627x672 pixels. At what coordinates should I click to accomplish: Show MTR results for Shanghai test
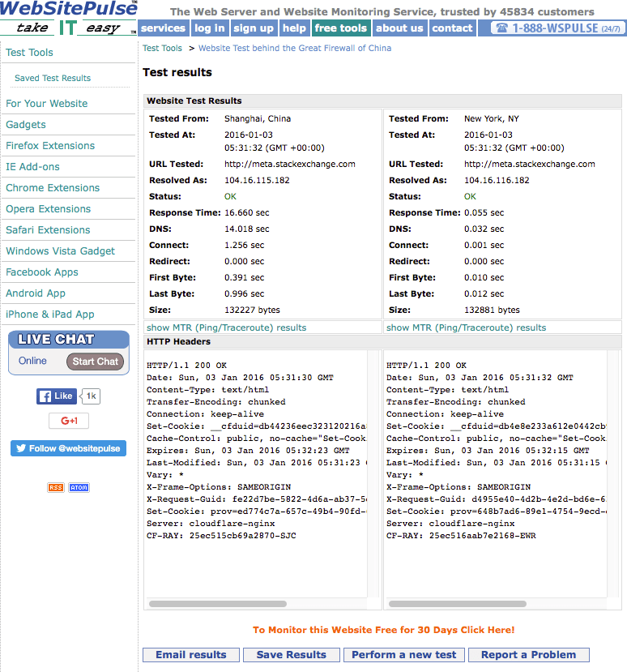[x=227, y=327]
